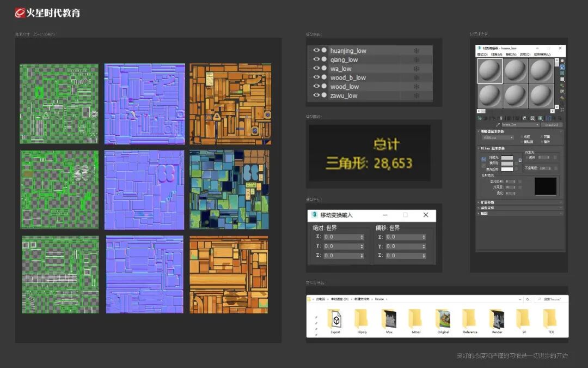Viewport: 588px width, 368px height.
Task: Open the 模式 menu in Material Editor
Action: (482, 55)
